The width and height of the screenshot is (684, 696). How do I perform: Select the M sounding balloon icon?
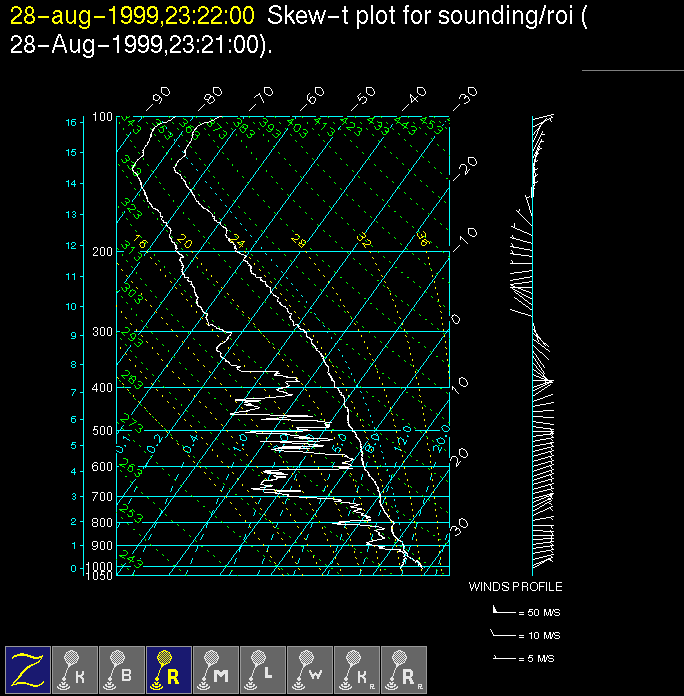[216, 669]
